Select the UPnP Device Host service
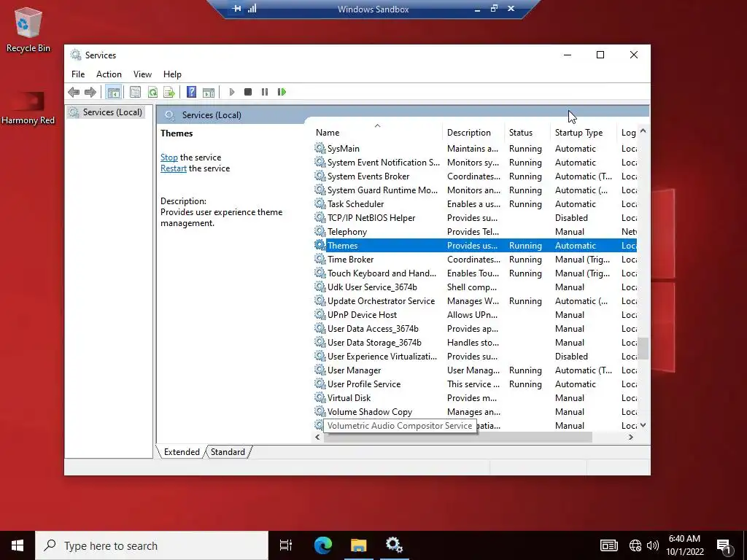This screenshot has height=560, width=747. pos(475,315)
